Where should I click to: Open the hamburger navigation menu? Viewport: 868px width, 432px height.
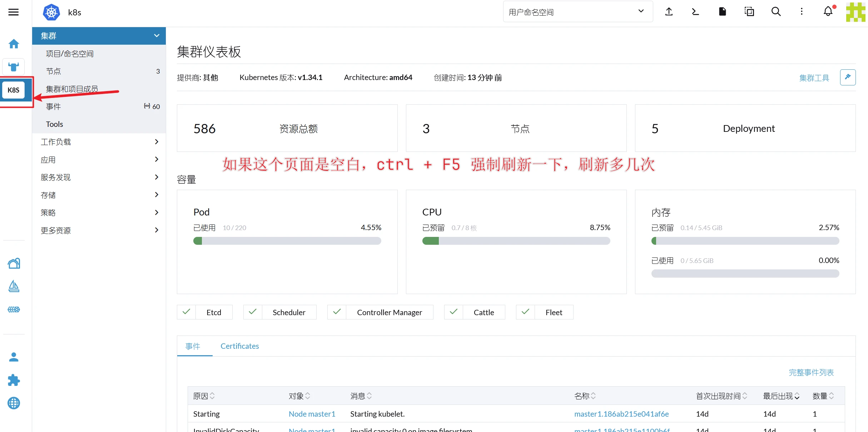coord(14,12)
